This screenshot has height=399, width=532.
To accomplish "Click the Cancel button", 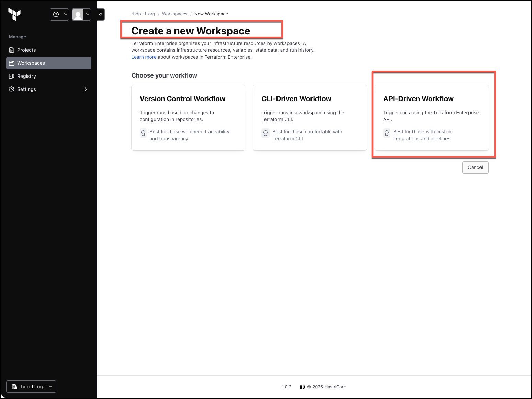I will click(475, 167).
